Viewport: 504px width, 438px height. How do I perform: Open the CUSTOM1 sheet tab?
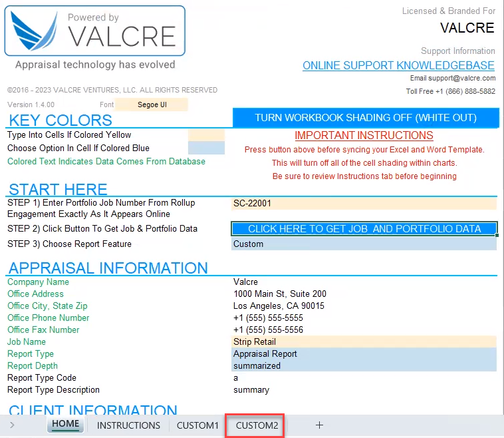(197, 425)
